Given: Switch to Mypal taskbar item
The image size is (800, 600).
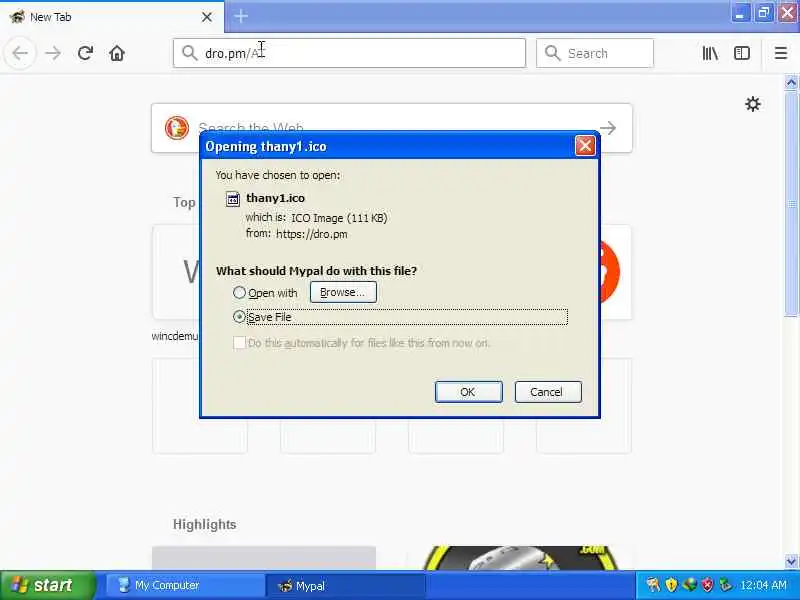Looking at the screenshot, I should (345, 585).
